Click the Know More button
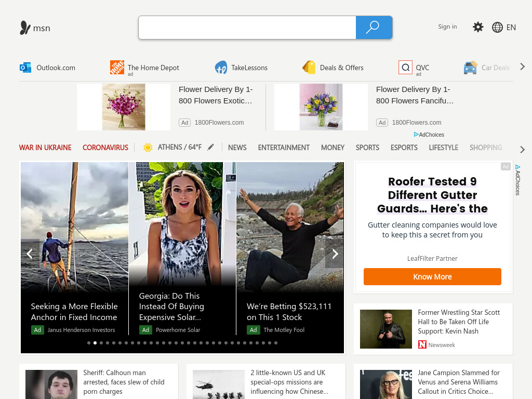The image size is (532, 399). [x=432, y=277]
